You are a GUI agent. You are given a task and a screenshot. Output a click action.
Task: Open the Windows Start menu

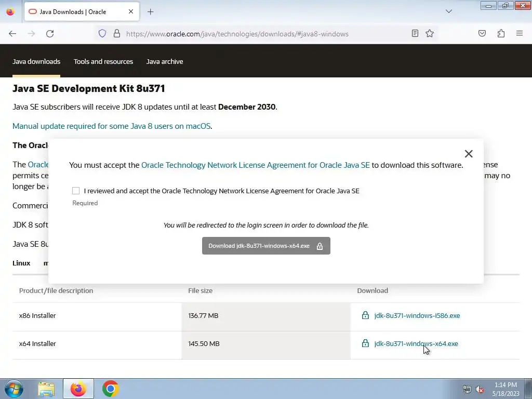point(14,389)
